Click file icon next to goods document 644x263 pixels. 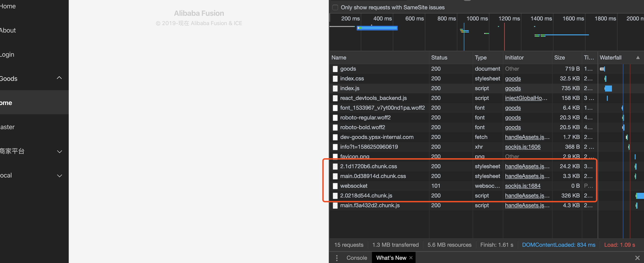click(x=335, y=69)
